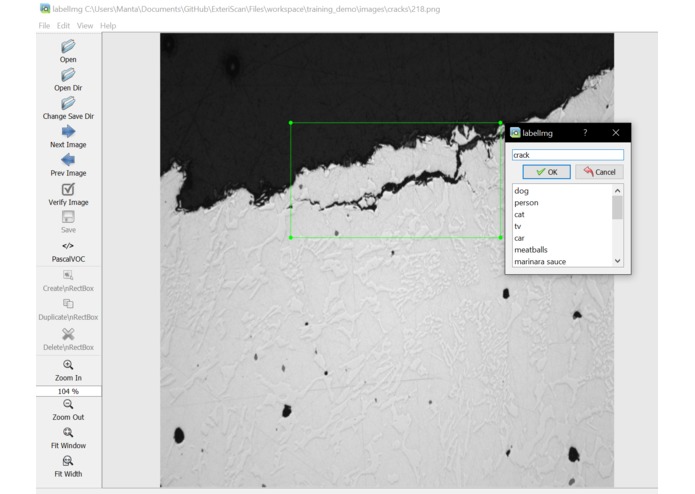
Task: Click the Open Dir folder icon
Action: click(68, 74)
